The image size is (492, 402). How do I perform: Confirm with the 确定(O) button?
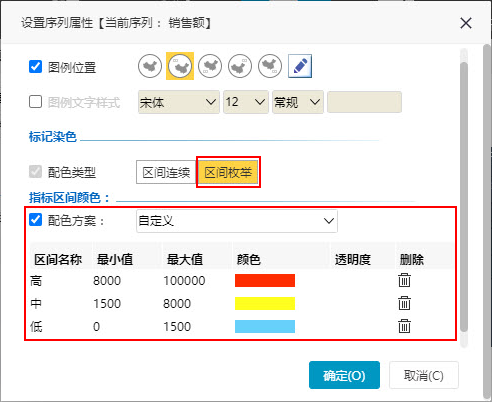(344, 375)
